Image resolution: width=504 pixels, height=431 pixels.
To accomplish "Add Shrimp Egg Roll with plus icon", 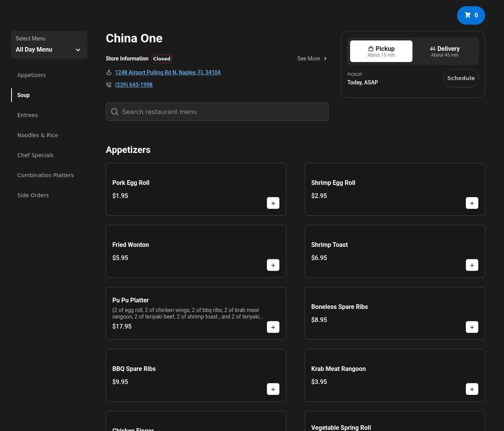I will click(x=472, y=203).
